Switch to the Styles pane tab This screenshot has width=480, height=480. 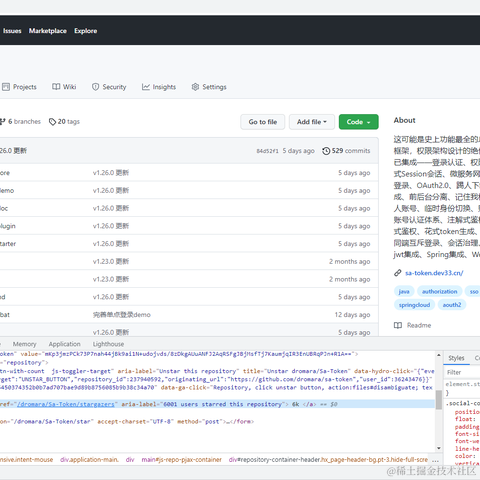click(456, 358)
